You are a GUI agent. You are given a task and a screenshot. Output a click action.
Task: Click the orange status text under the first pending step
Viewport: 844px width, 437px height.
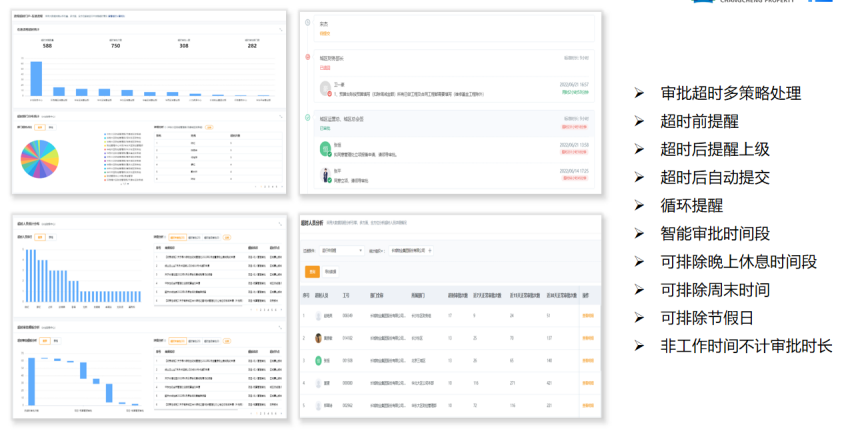pyautogui.click(x=325, y=33)
